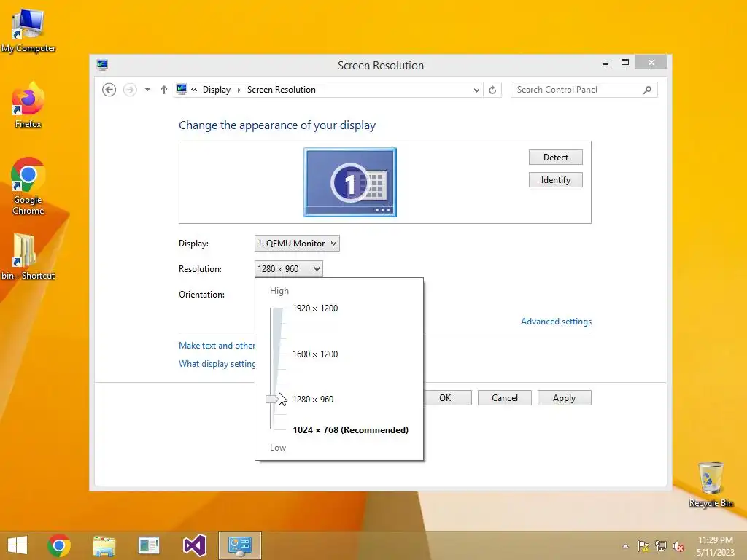Open the taskbar clock and date
Screen dimensions: 747x560
click(x=716, y=546)
